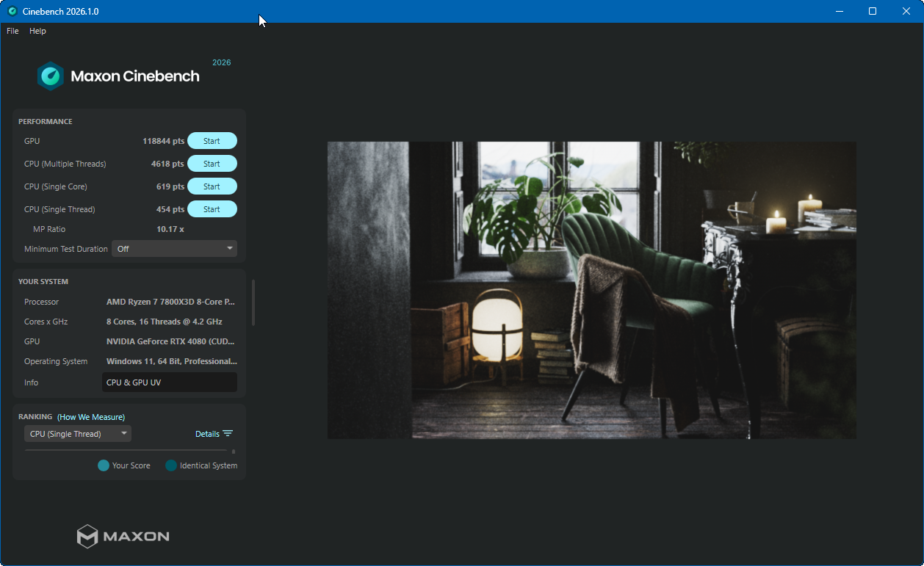Minimize the Cinebench window
The image size is (924, 566).
coord(839,11)
